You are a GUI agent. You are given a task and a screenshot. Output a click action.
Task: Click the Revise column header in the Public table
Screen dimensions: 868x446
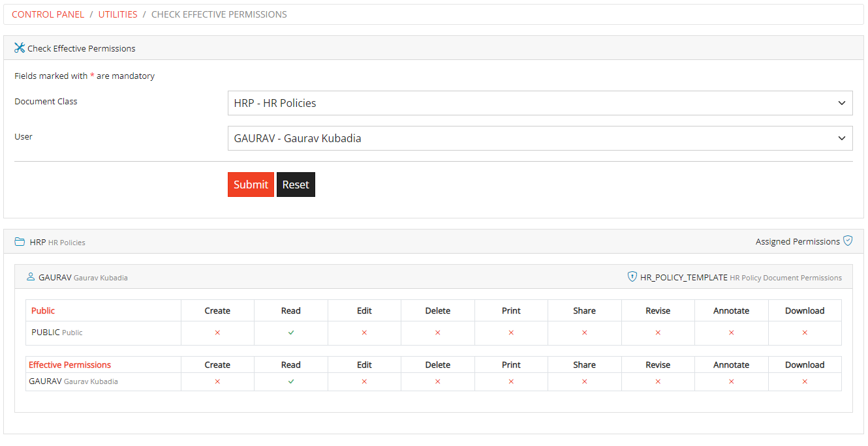pyautogui.click(x=658, y=310)
